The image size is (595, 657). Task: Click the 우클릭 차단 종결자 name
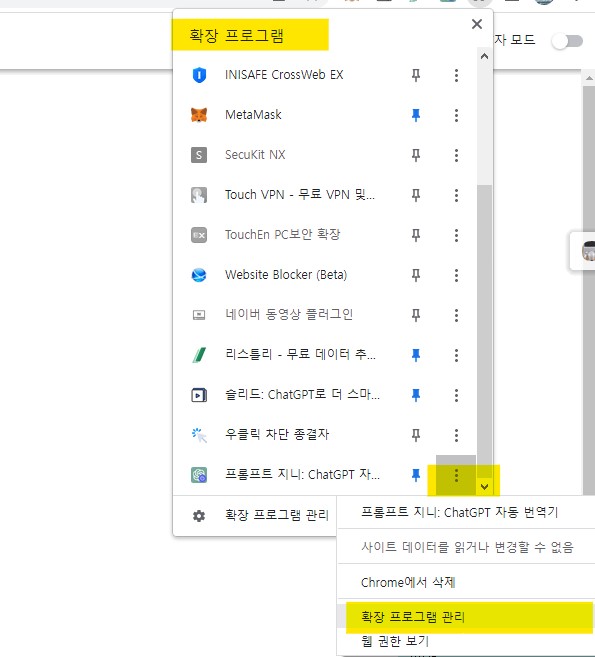(277, 435)
